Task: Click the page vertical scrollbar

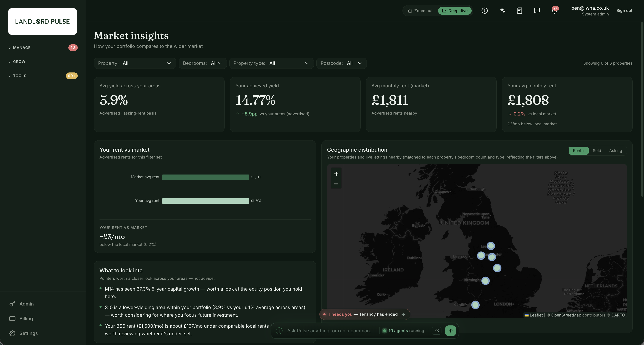Action: (x=642, y=109)
